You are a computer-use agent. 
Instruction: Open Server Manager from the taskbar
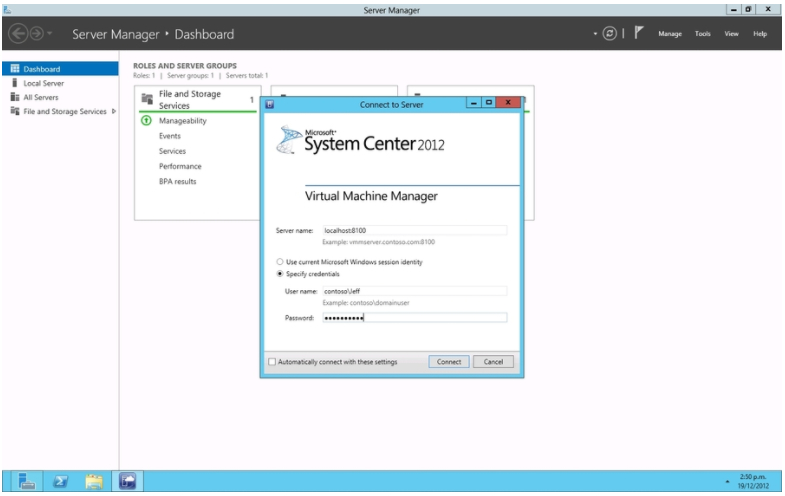tap(26, 481)
